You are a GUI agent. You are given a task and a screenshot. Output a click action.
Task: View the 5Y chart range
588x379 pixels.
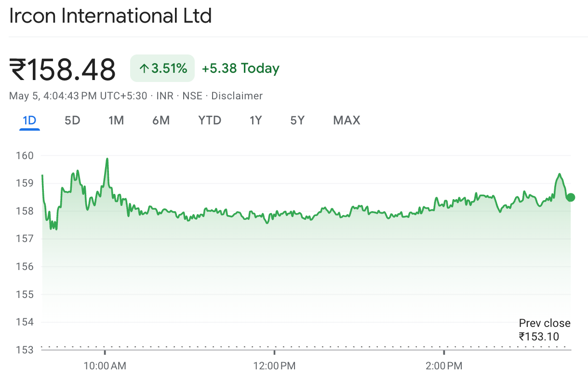coord(297,120)
